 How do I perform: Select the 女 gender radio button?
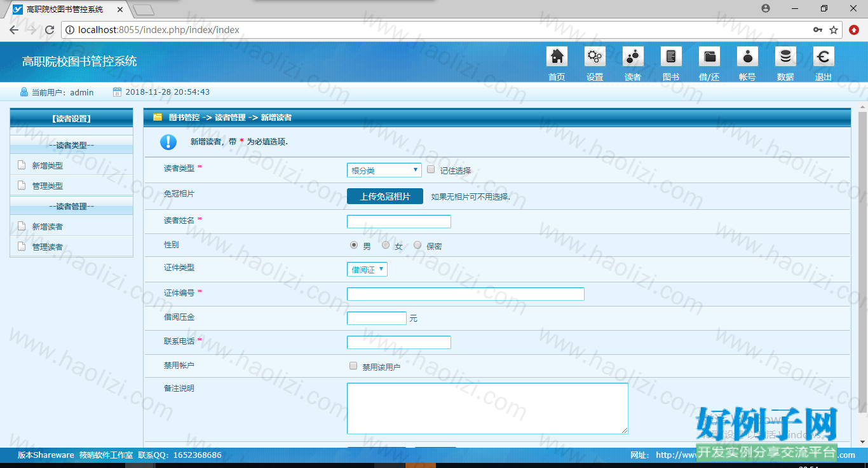click(x=386, y=245)
